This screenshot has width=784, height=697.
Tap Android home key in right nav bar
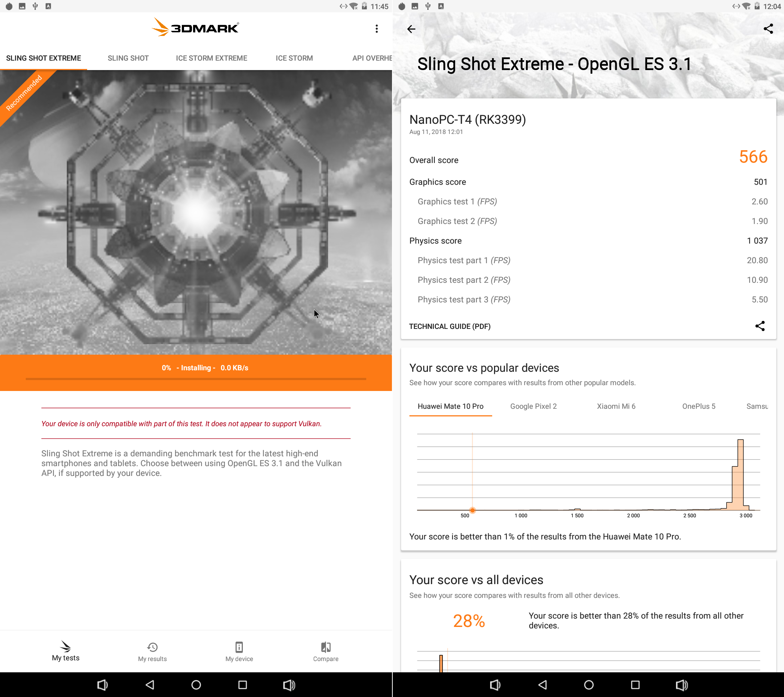coord(589,685)
